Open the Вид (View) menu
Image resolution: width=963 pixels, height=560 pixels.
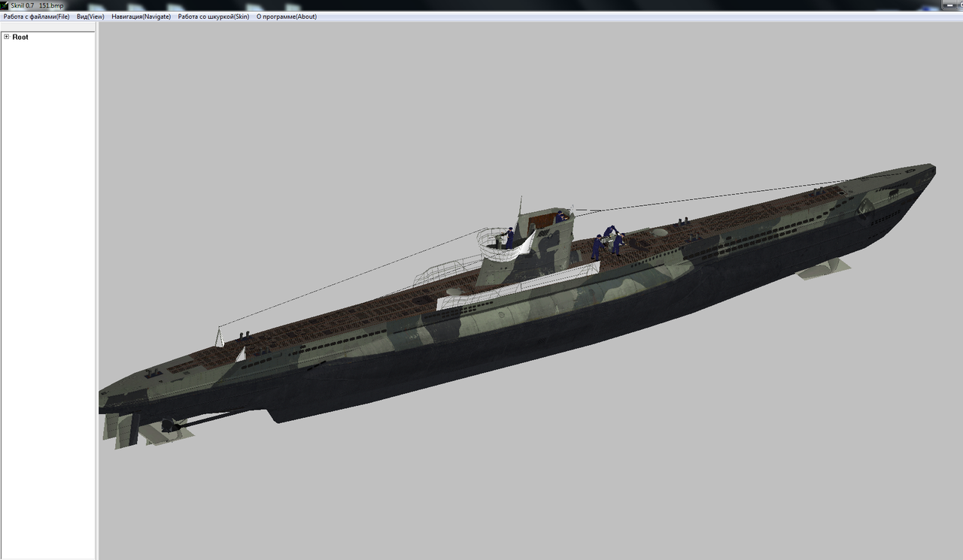point(90,17)
